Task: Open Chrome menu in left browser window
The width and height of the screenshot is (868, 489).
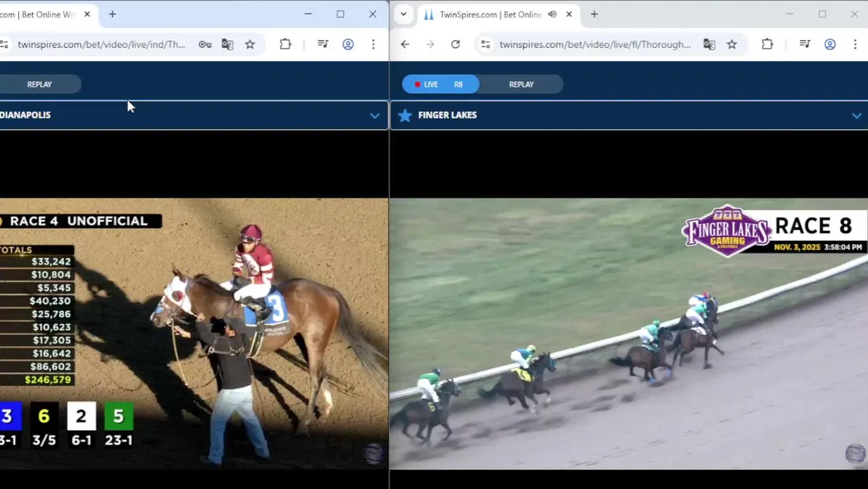Action: pyautogui.click(x=373, y=44)
